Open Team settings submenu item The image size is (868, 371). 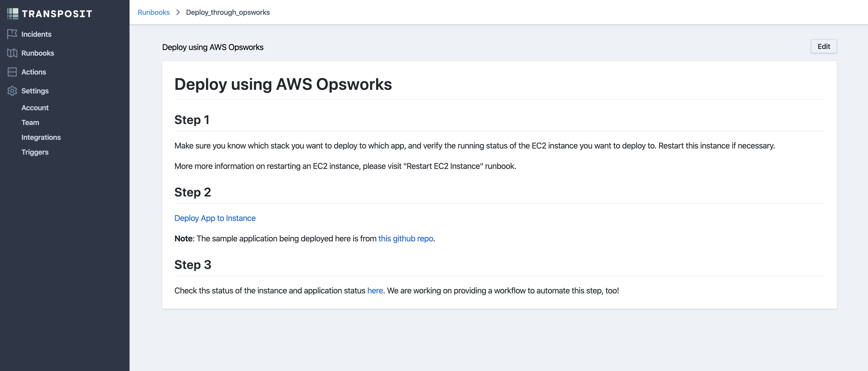click(30, 122)
